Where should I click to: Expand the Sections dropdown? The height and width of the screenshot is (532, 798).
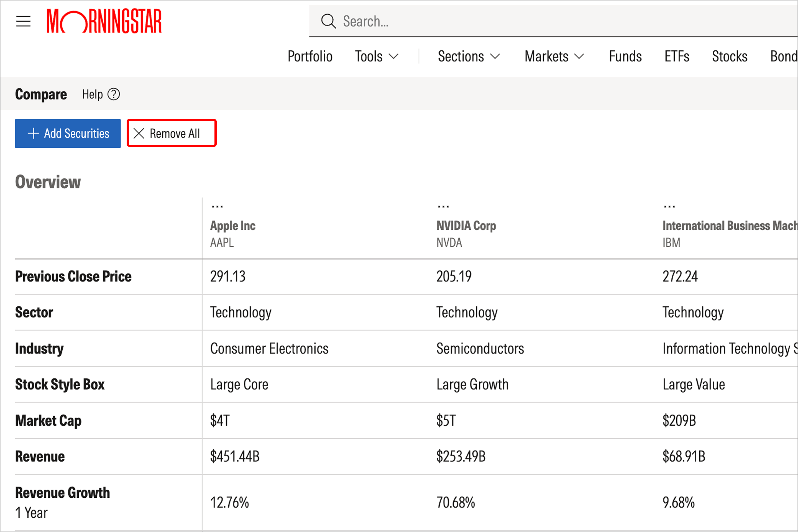click(x=469, y=56)
